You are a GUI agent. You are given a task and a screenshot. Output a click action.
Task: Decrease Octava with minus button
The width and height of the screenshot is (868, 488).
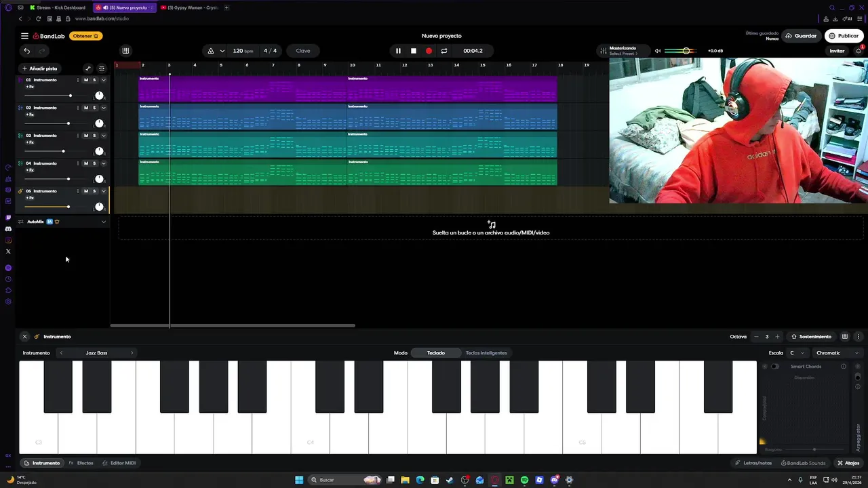756,337
